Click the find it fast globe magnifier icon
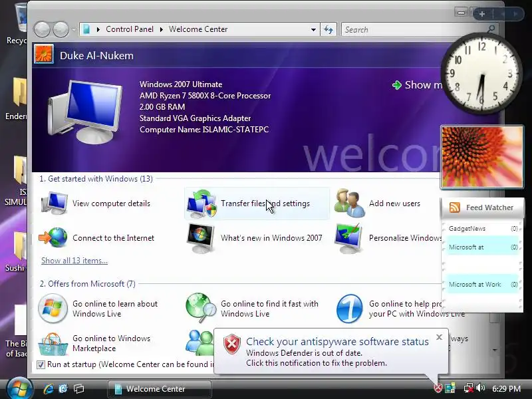This screenshot has height=399, width=532. pos(201,308)
